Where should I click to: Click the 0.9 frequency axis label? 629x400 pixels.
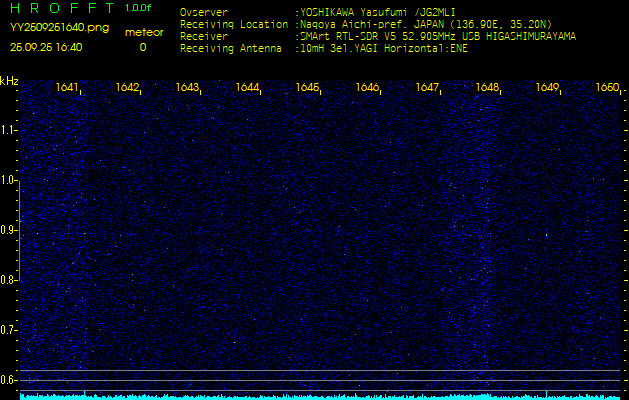(x=8, y=230)
